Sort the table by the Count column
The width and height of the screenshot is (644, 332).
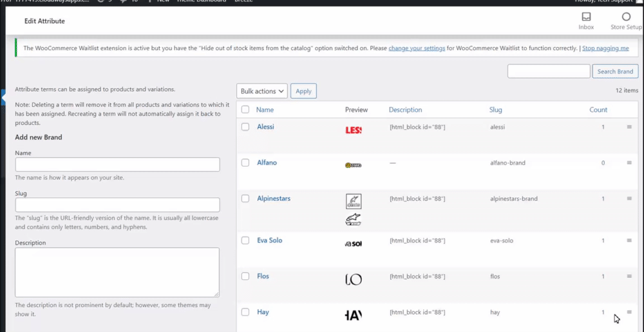coord(598,109)
